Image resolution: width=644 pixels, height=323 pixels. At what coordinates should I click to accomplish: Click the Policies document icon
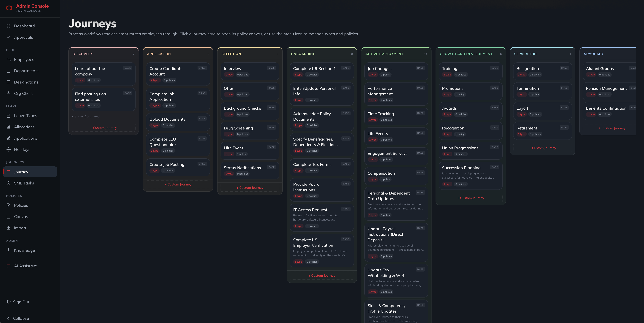[9, 205]
